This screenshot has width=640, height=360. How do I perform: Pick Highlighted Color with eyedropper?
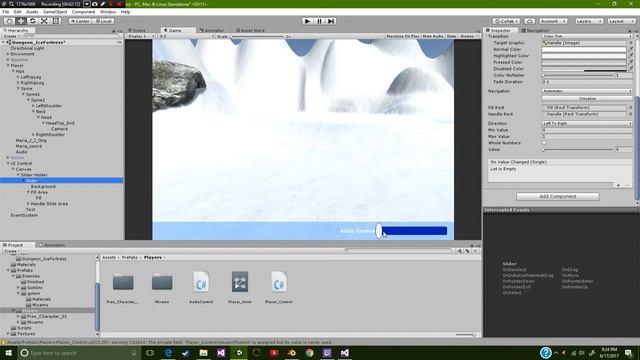click(631, 56)
